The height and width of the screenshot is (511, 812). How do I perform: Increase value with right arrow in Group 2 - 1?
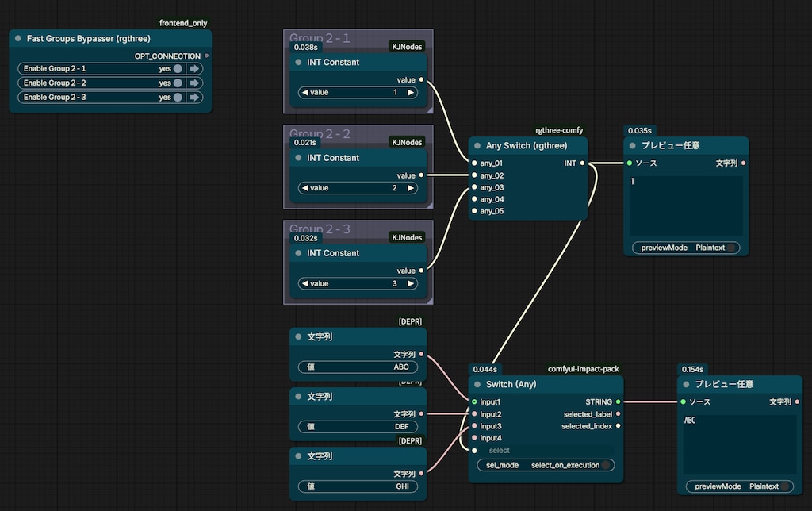coord(411,93)
